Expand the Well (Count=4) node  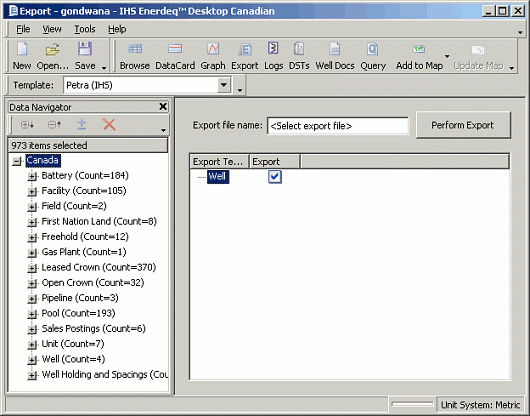(32, 360)
